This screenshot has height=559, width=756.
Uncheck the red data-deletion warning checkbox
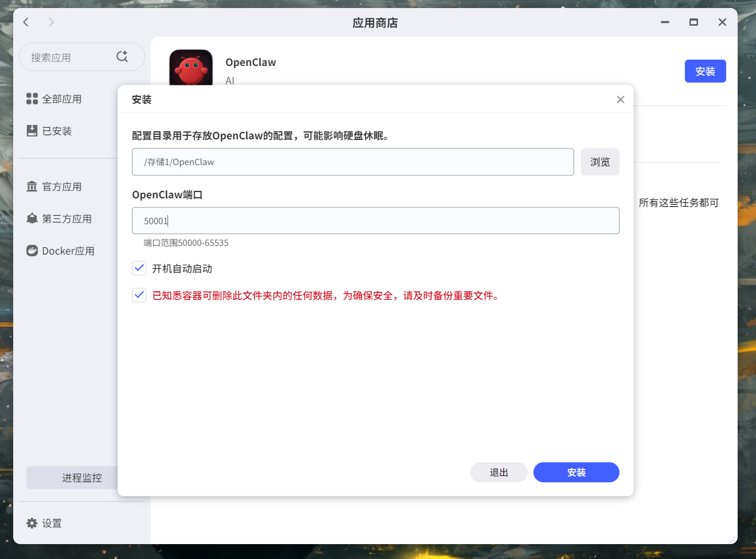139,295
